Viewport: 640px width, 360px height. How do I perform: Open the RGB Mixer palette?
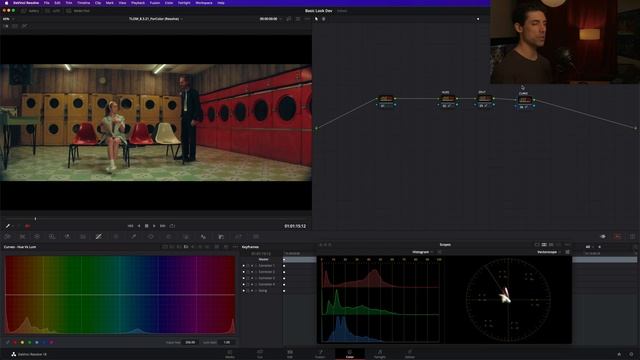pos(67,236)
